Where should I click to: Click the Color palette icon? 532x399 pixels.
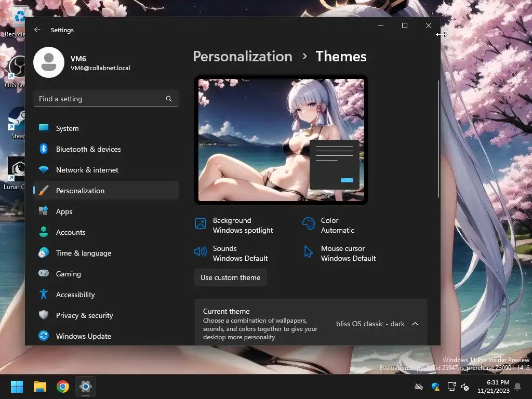click(309, 223)
